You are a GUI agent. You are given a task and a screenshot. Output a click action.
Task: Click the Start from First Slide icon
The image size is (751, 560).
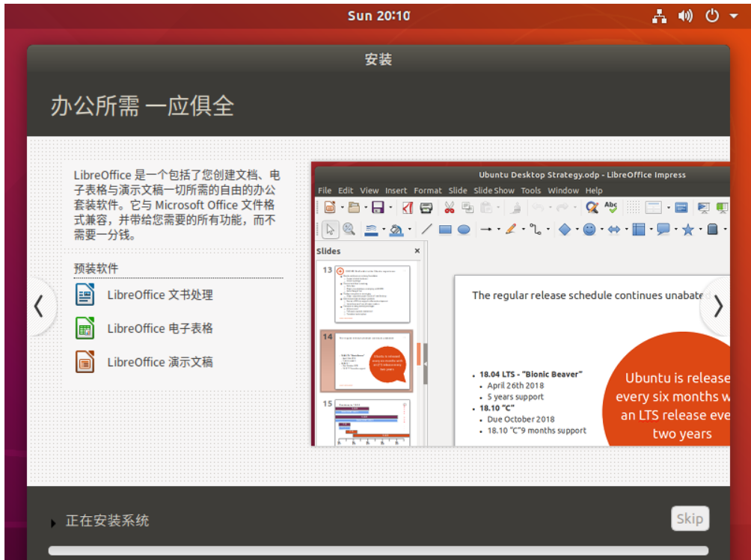(x=704, y=207)
